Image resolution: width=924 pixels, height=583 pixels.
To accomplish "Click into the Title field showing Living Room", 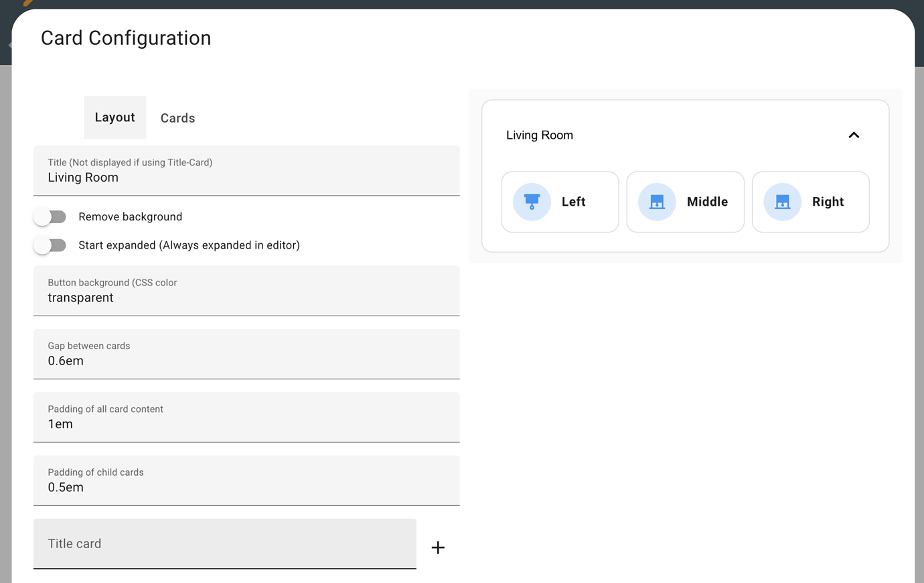I will (246, 177).
